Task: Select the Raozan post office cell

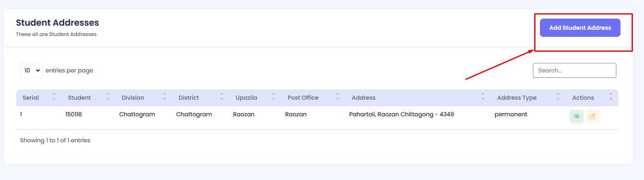Action: pos(296,114)
